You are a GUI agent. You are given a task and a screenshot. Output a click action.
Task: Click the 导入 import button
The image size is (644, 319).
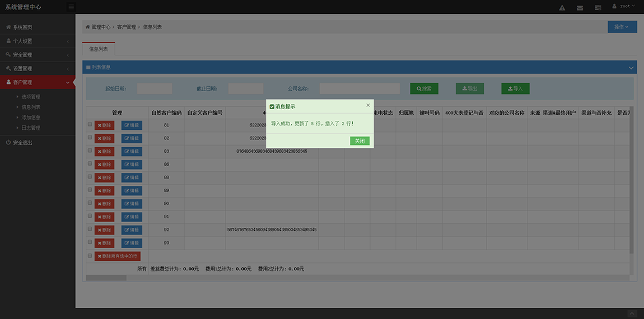click(515, 88)
